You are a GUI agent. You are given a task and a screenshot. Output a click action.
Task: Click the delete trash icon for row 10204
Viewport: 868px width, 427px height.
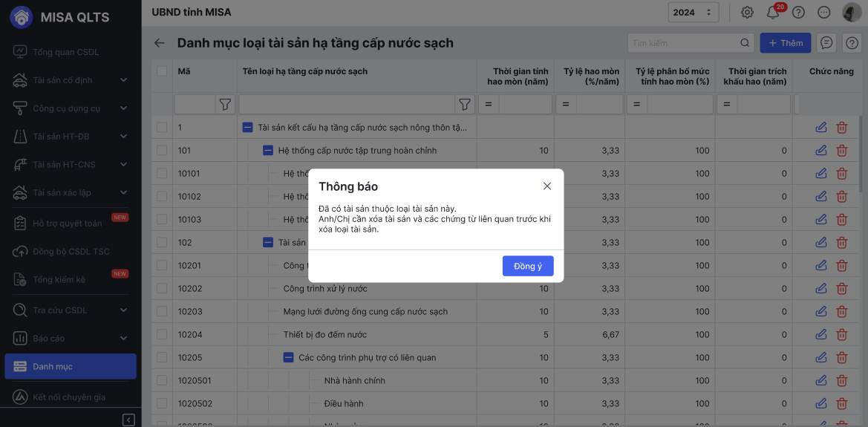[x=841, y=335]
